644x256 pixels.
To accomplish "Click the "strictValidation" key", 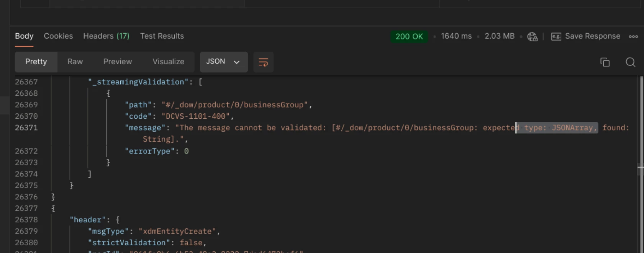I will (x=129, y=243).
